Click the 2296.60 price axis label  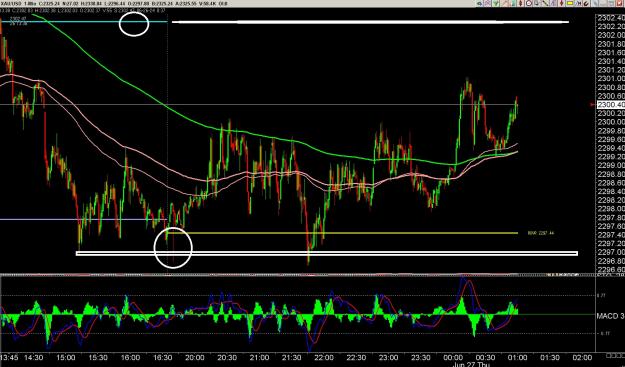click(610, 270)
